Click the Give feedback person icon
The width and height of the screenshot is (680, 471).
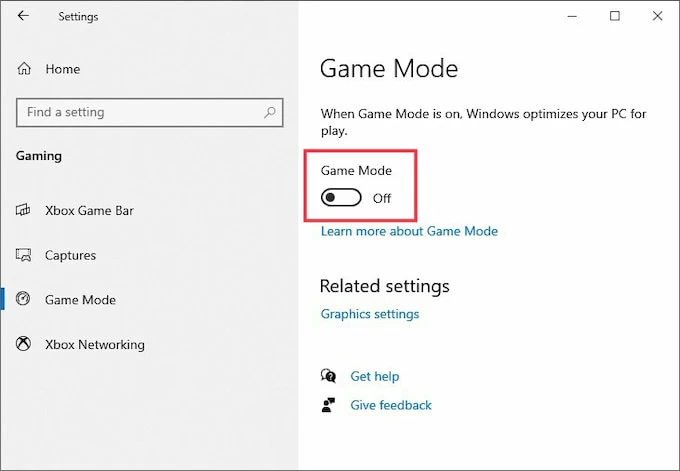point(328,405)
